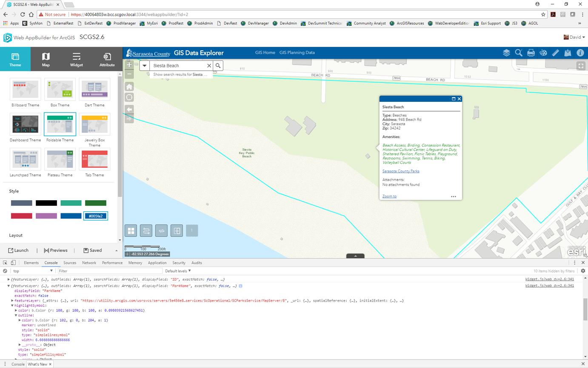
Task: Open the Measurement ruler widget
Action: pyautogui.click(x=555, y=53)
